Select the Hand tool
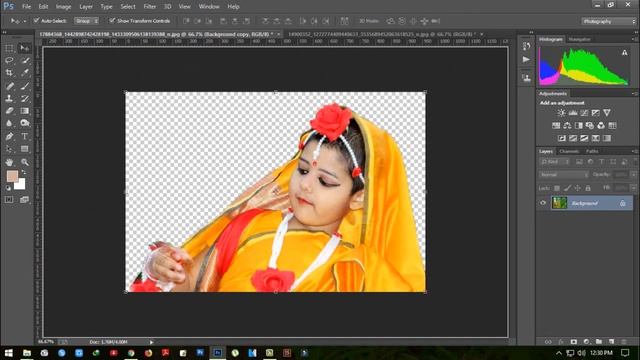The image size is (640, 360). 9,162
